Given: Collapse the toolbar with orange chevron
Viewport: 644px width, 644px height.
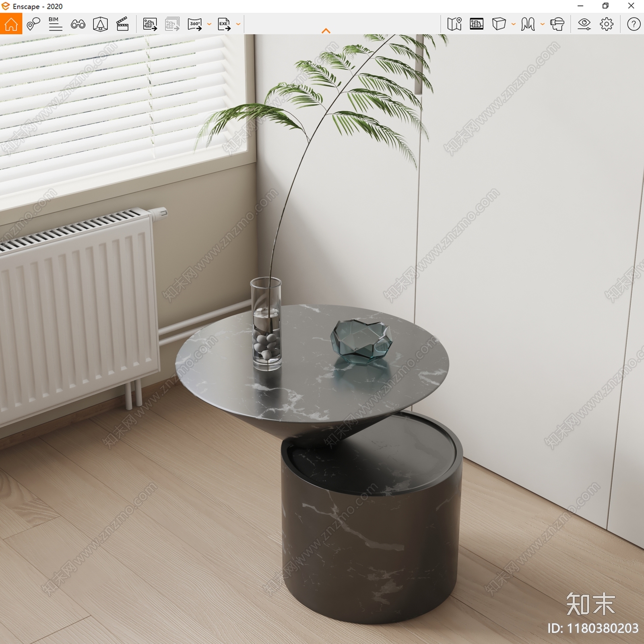Looking at the screenshot, I should click(326, 31).
